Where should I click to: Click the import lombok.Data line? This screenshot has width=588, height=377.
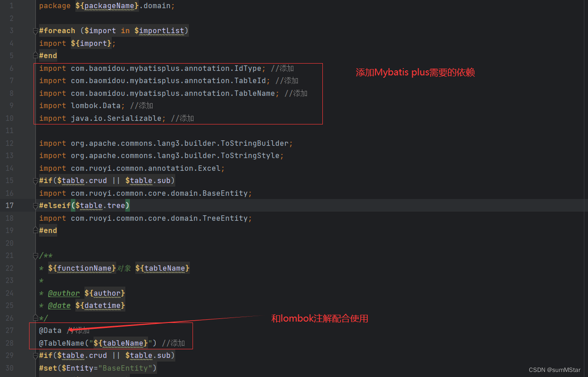(82, 106)
